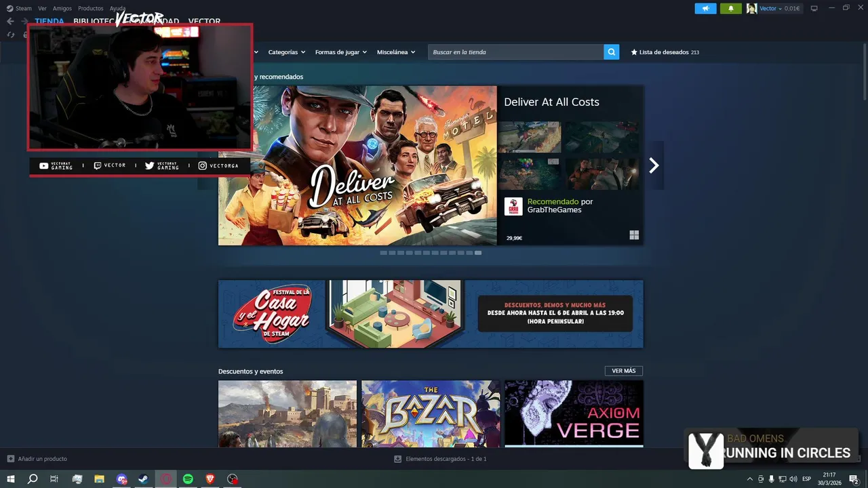The height and width of the screenshot is (488, 868).
Task: Open File Explorer from the taskbar
Action: (99, 479)
